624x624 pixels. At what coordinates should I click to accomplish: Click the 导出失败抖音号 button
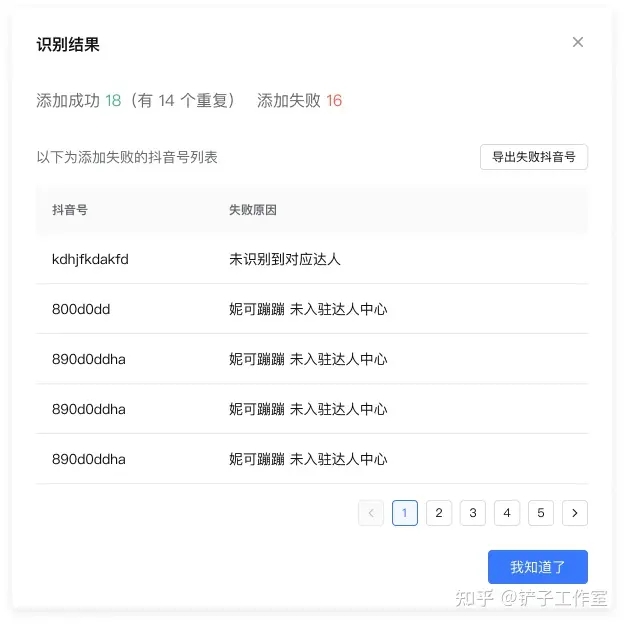tap(534, 157)
